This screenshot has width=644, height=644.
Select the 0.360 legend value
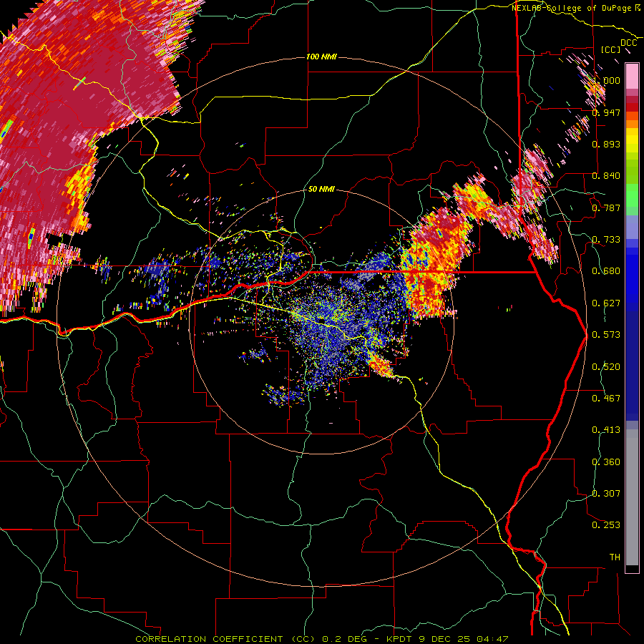coord(606,462)
